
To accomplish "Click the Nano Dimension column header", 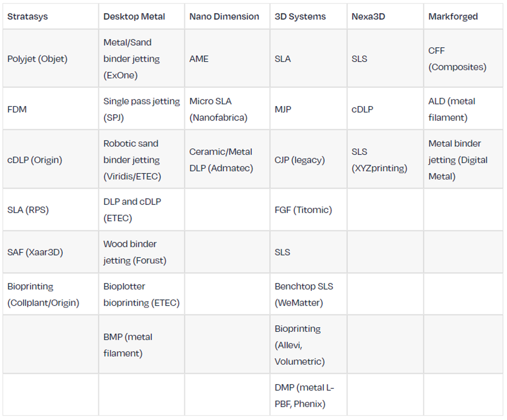I will 227,16.
